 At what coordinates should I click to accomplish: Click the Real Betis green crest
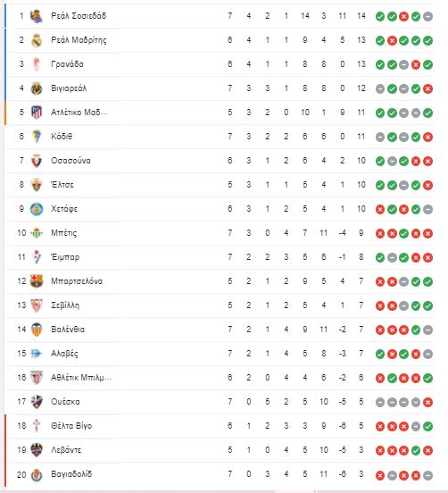click(37, 233)
